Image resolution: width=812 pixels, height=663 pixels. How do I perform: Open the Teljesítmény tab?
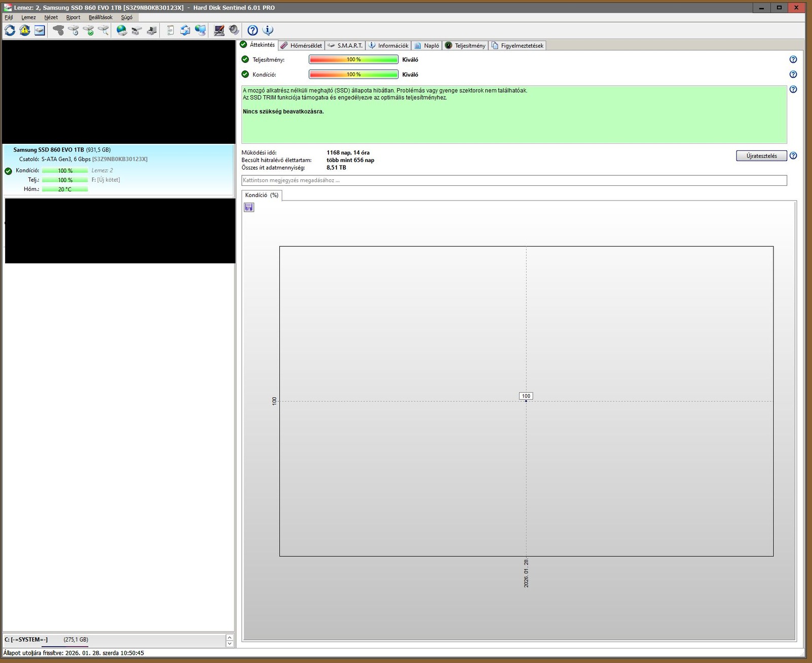tap(465, 46)
